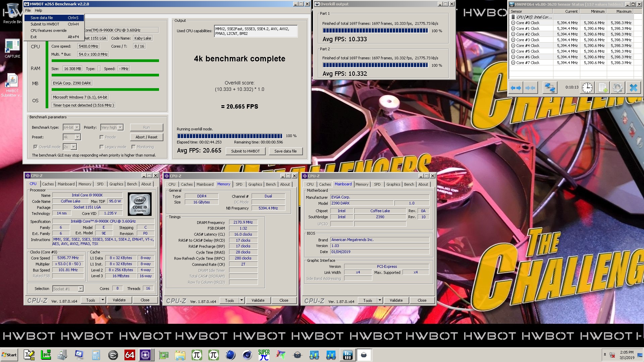Click the network status tray icon
Screen dimensions: 644x362
tap(612, 355)
